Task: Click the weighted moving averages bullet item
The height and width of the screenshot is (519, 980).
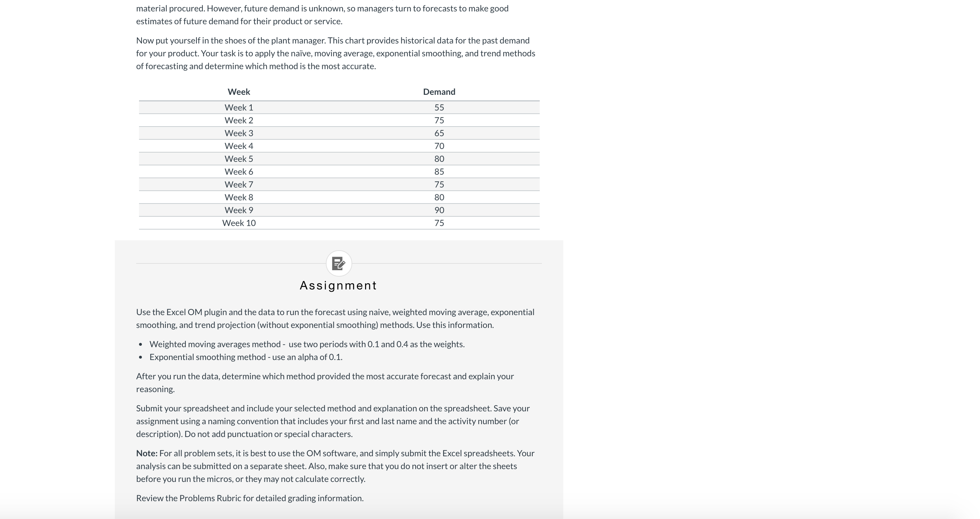Action: [307, 344]
